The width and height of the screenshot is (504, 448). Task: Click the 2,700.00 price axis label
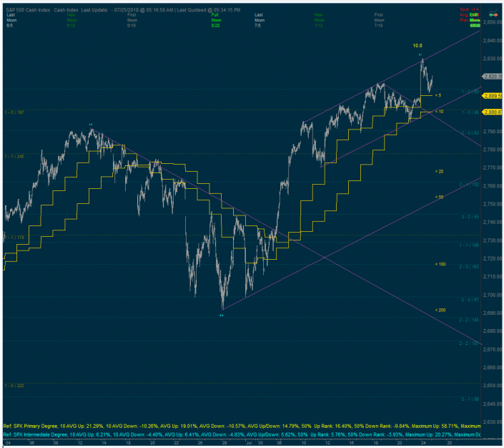492,295
